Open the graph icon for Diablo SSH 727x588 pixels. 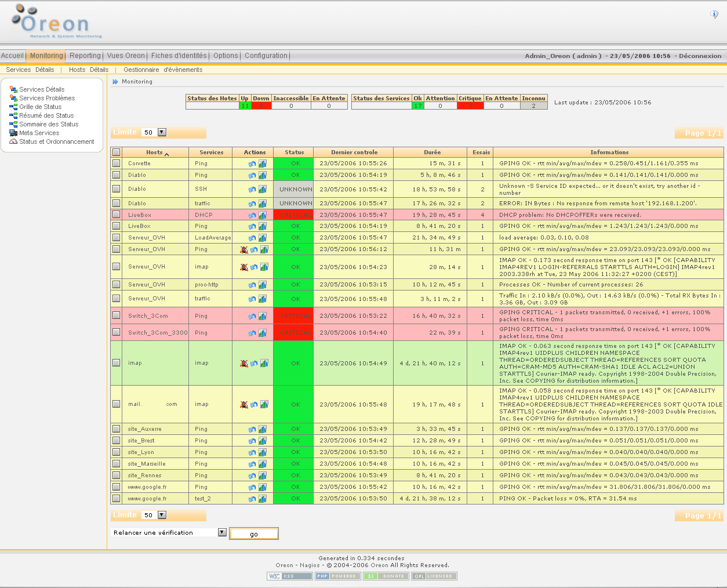[263, 189]
